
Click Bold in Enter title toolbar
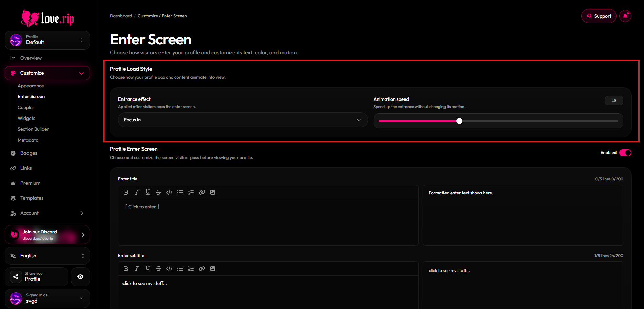pyautogui.click(x=126, y=192)
